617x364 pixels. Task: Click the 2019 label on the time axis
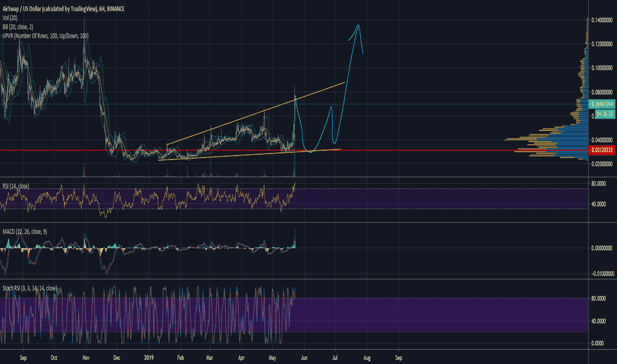[149, 357]
